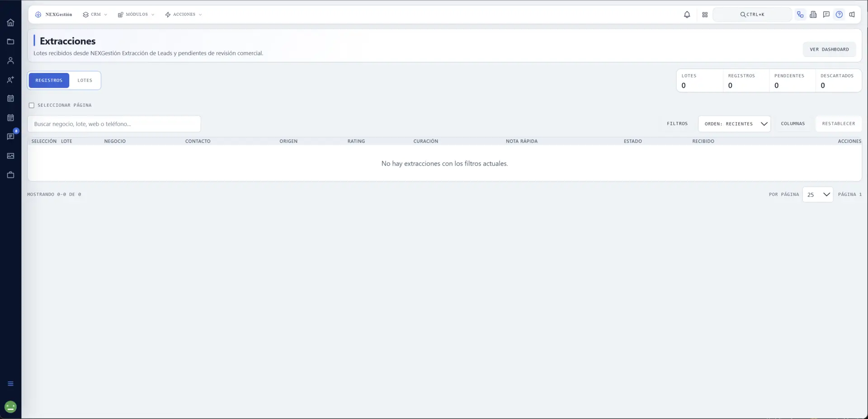This screenshot has height=419, width=868.
Task: Click the sidebar add-user icon
Action: pyautogui.click(x=10, y=80)
